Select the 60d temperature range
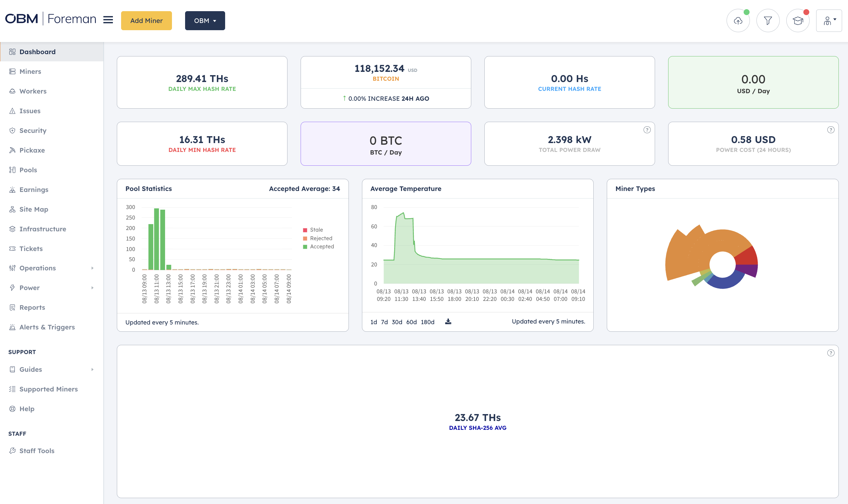This screenshot has height=504, width=848. (411, 322)
